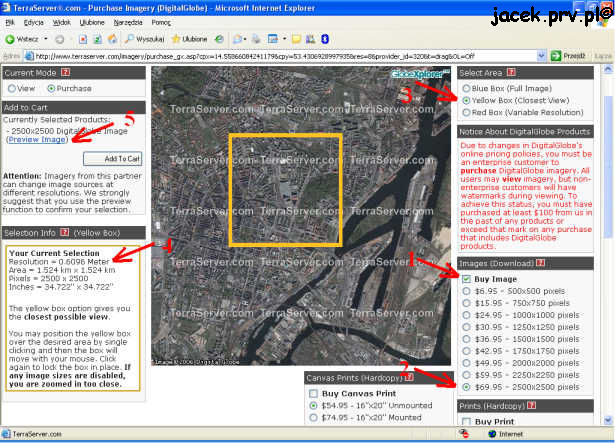Screen dimensions: 615x443
Task: Click the Przejdź go button label
Action: 574,56
